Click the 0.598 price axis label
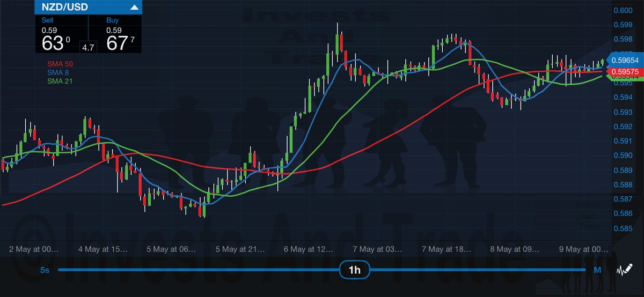The width and height of the screenshot is (644, 297). point(623,40)
